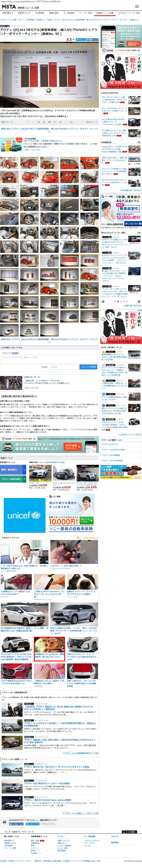
Task: Jump to photo page 63
Action: pyautogui.click(x=71, y=122)
